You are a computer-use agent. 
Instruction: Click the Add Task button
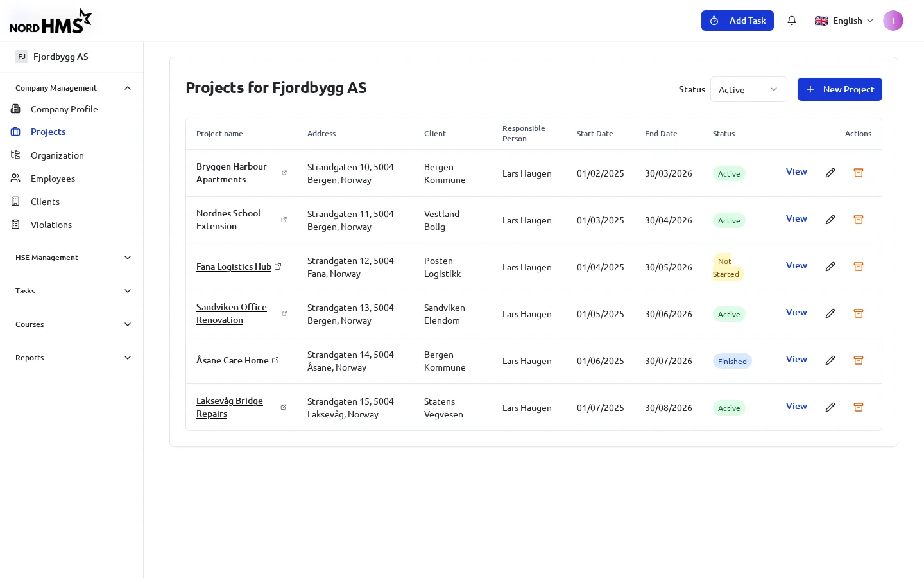click(737, 21)
